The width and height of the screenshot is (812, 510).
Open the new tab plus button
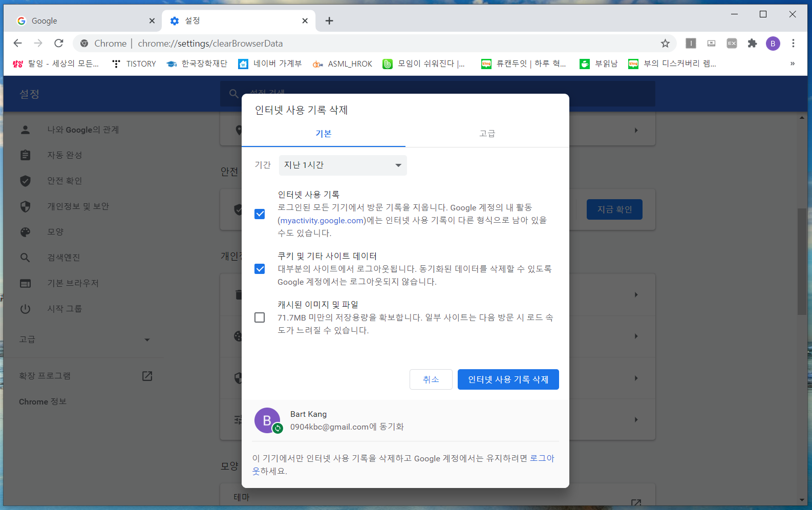click(329, 21)
